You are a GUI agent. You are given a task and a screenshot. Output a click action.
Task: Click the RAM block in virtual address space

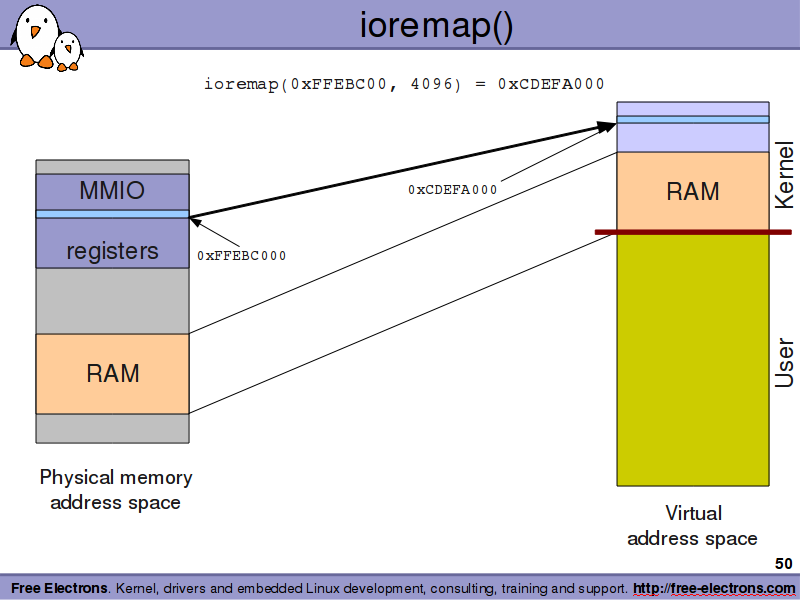tap(693, 191)
